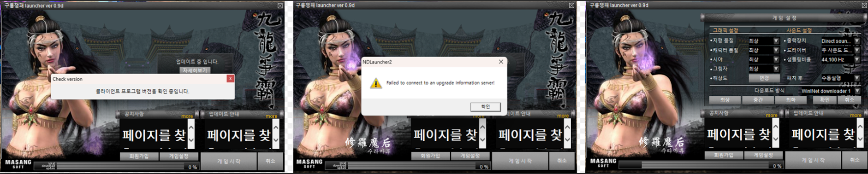Click bottom 취소 in the Check version launcher

(x=270, y=161)
